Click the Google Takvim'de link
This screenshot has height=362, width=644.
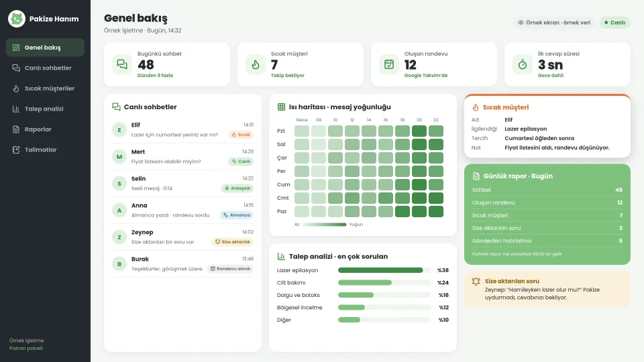coord(426,76)
